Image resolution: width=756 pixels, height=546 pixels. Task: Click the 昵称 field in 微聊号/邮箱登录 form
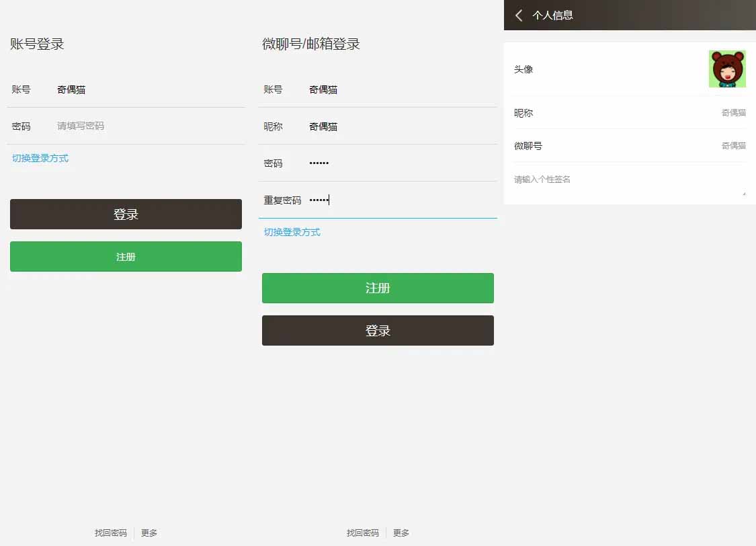[x=400, y=126]
